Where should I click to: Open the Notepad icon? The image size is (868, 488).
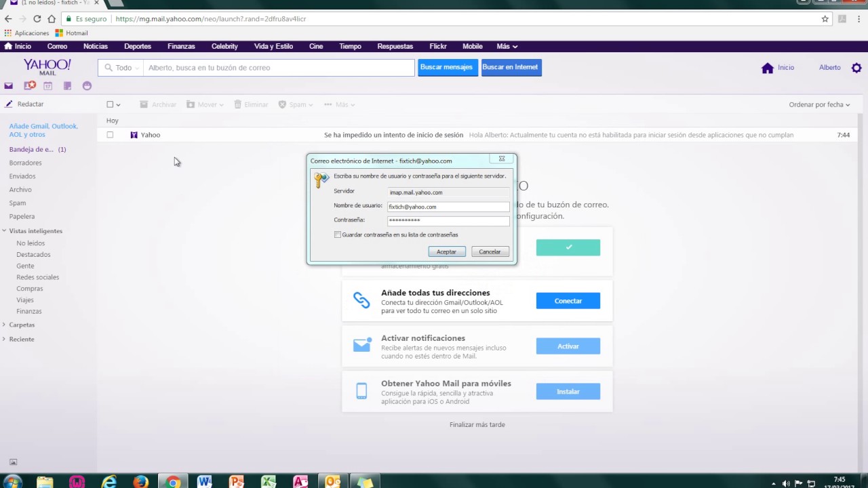point(67,86)
